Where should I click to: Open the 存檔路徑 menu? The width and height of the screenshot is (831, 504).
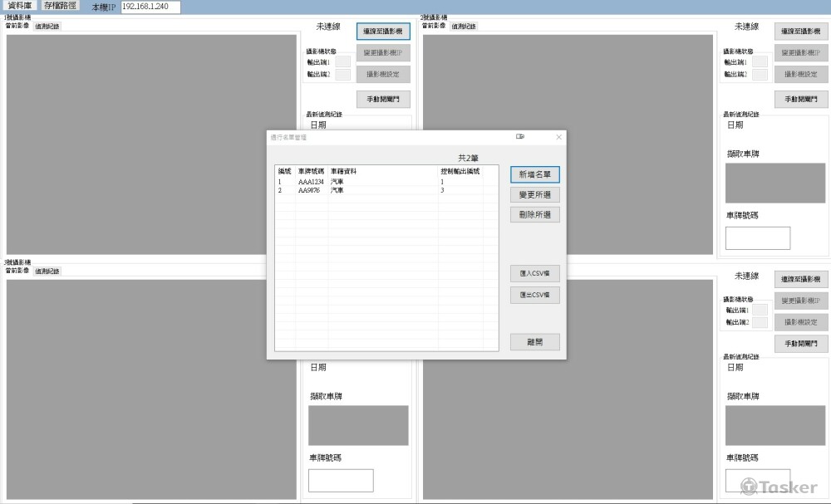click(x=60, y=6)
